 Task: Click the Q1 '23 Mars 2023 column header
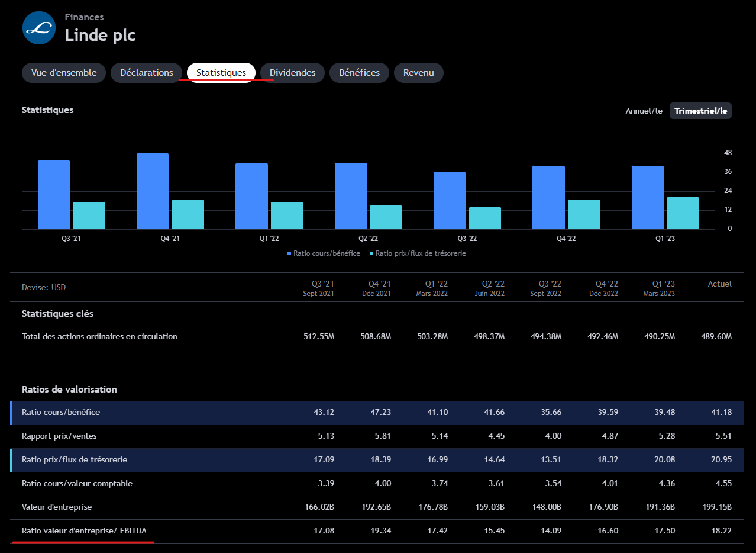click(x=659, y=288)
